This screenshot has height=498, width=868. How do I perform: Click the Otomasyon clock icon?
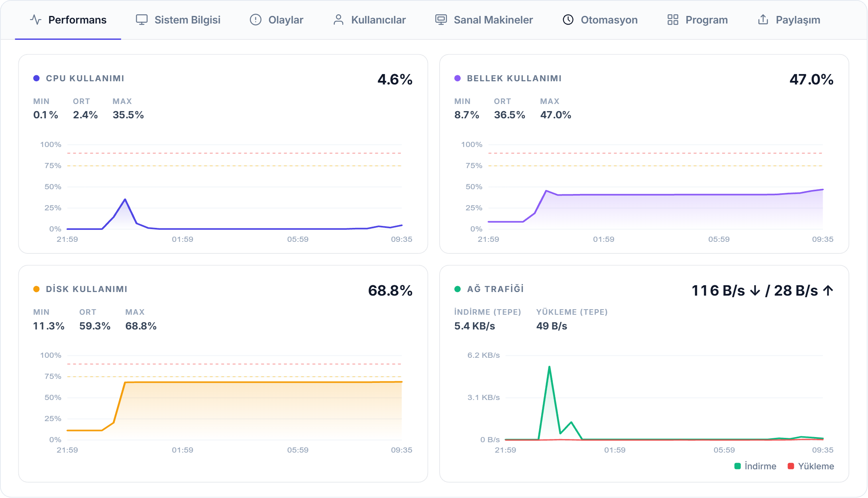point(568,20)
